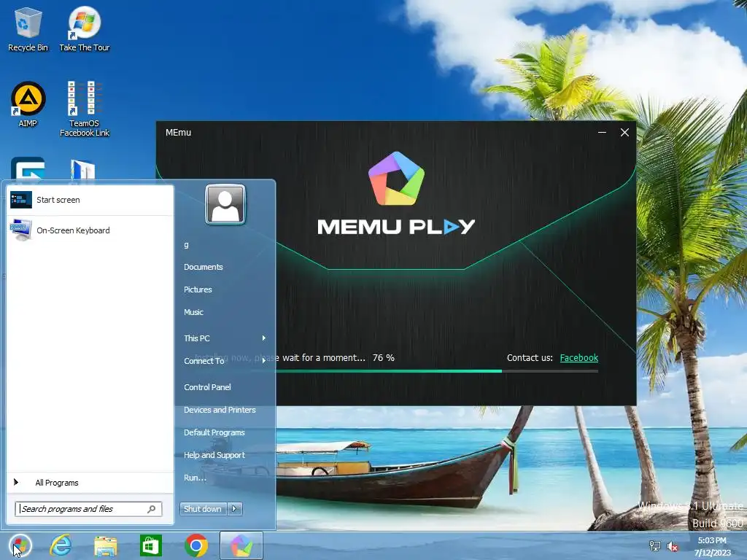Expand the Connect To submenu arrow
The width and height of the screenshot is (747, 560).
tap(263, 361)
